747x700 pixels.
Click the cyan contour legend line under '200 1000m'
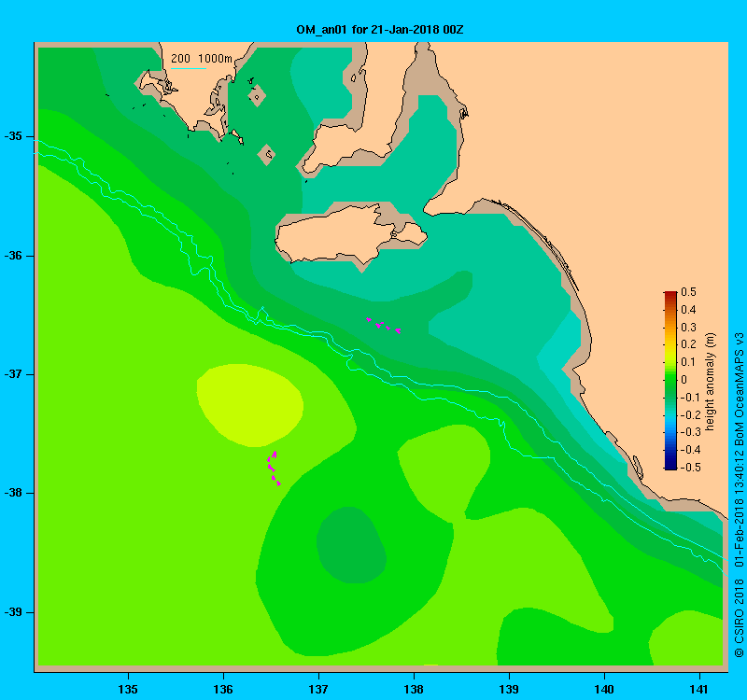pyautogui.click(x=189, y=68)
